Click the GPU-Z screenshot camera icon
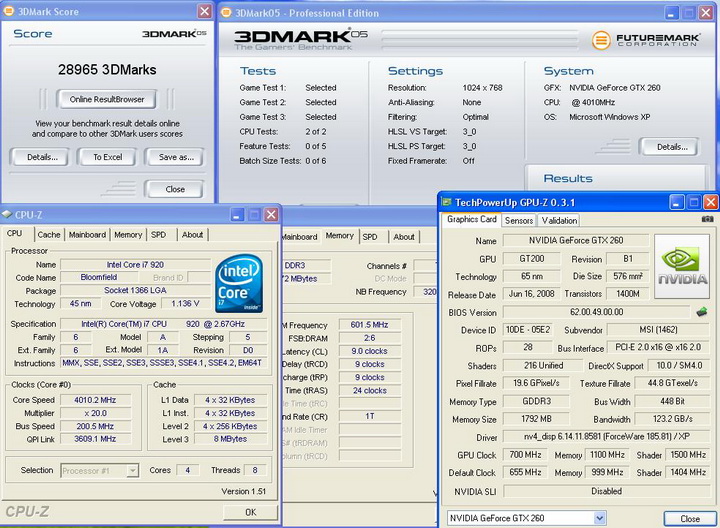Viewport: 720px width, 528px height. pyautogui.click(x=708, y=219)
